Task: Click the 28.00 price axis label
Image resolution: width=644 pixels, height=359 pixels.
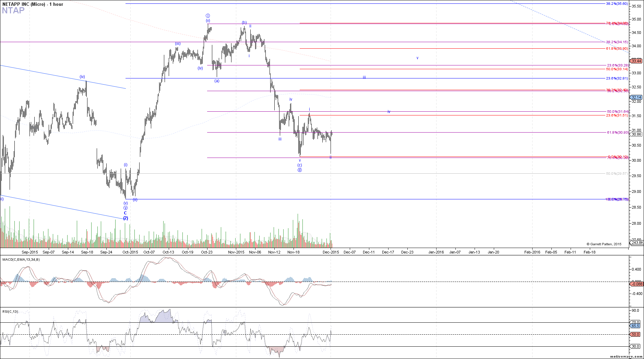Action: click(x=636, y=223)
